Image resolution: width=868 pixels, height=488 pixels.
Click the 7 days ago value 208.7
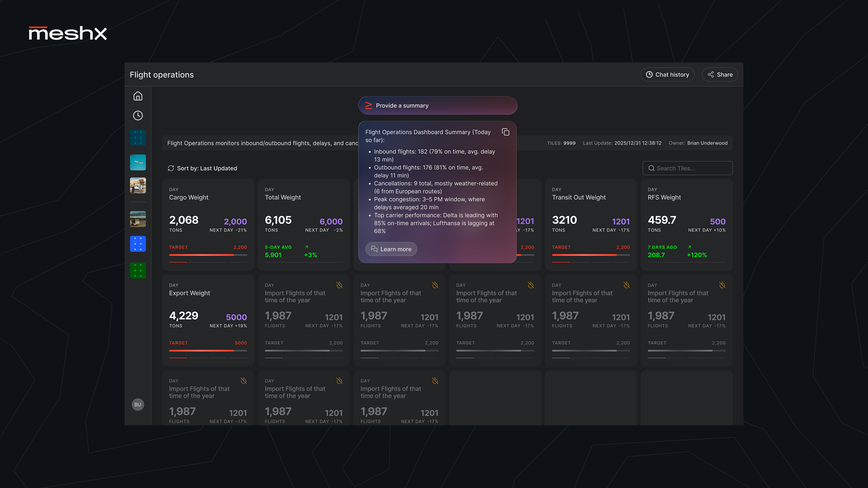tap(656, 255)
